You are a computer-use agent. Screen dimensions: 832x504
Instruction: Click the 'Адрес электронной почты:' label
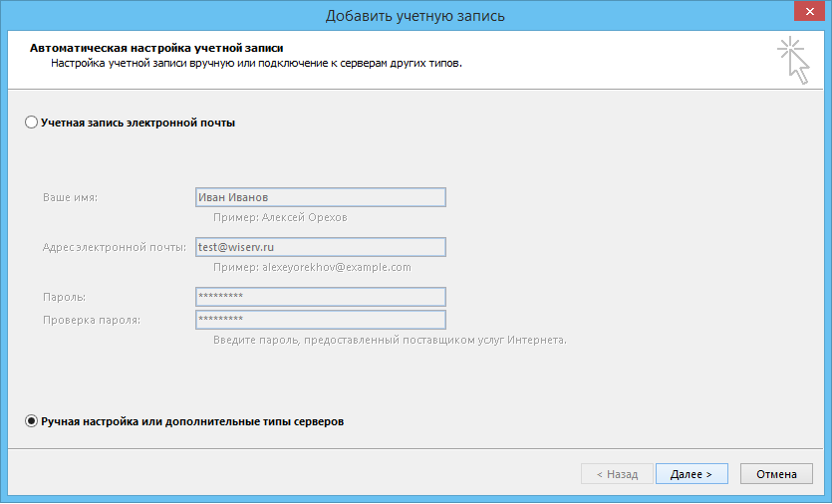click(x=115, y=247)
